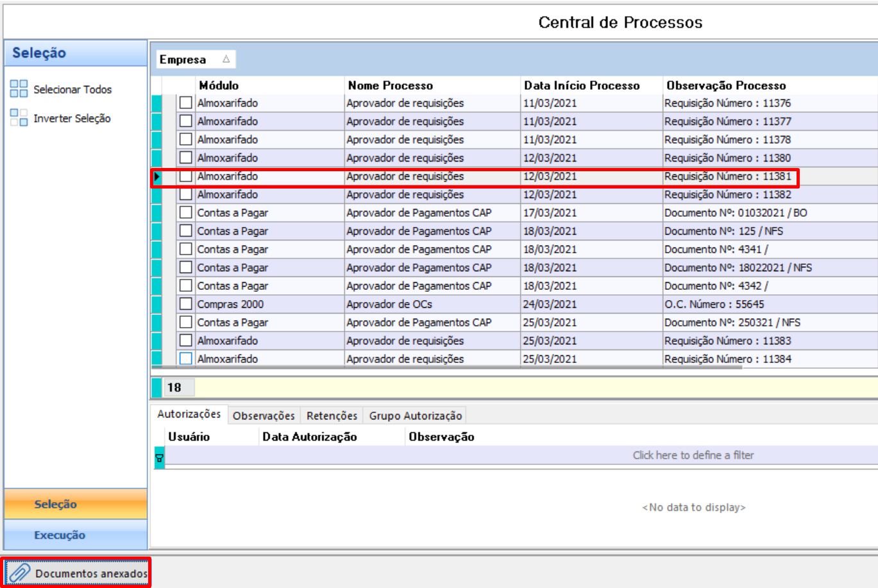Tick checkbox for Requisição Número : 11377

[x=186, y=121]
